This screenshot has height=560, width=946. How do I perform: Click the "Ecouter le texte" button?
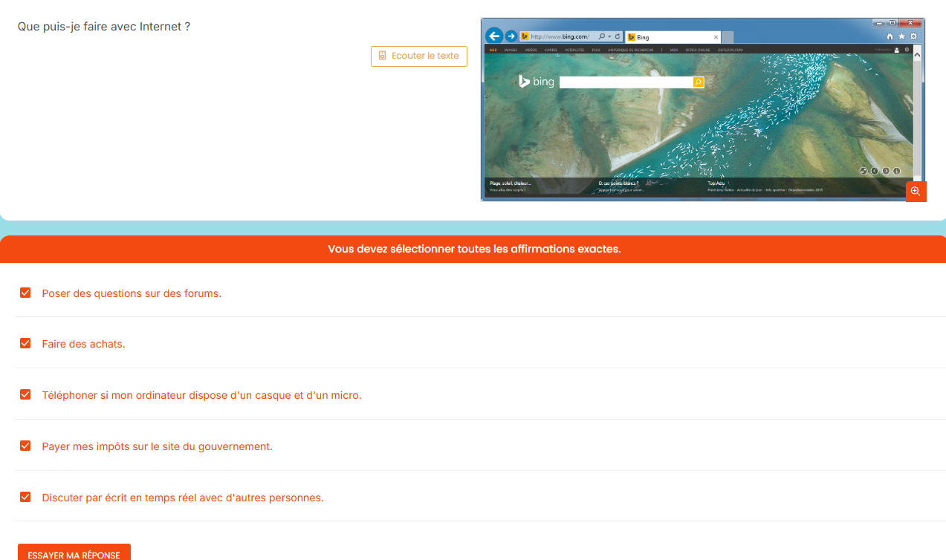click(x=419, y=56)
